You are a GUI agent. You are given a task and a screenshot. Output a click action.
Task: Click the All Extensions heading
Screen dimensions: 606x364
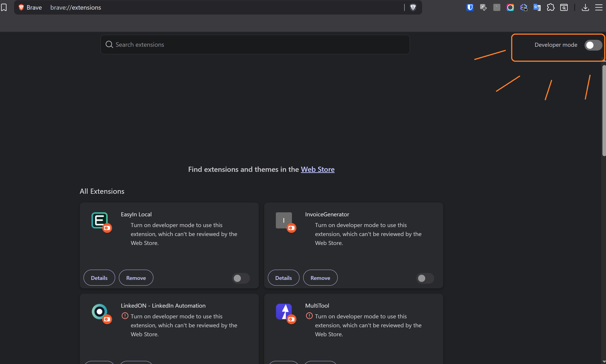coord(102,191)
